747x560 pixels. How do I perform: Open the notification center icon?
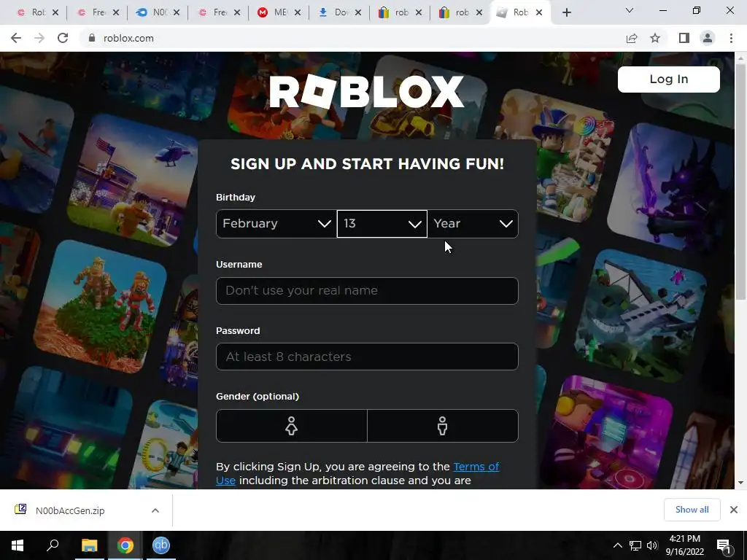pyautogui.click(x=724, y=545)
